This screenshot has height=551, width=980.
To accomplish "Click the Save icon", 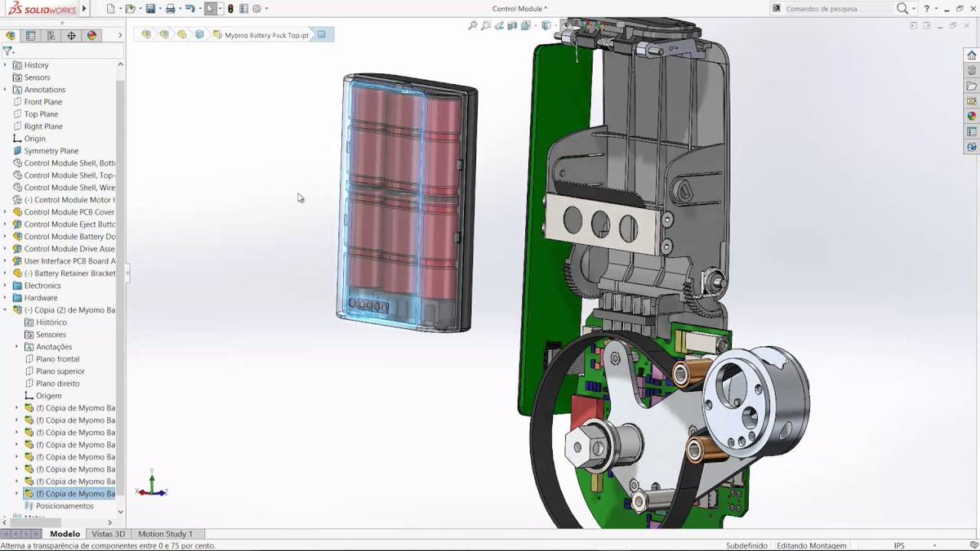I will [x=150, y=8].
